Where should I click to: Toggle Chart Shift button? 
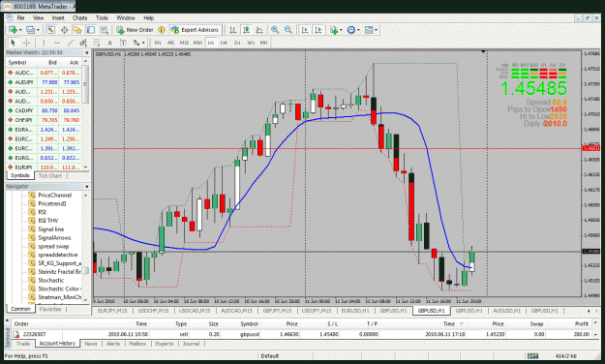[x=318, y=30]
